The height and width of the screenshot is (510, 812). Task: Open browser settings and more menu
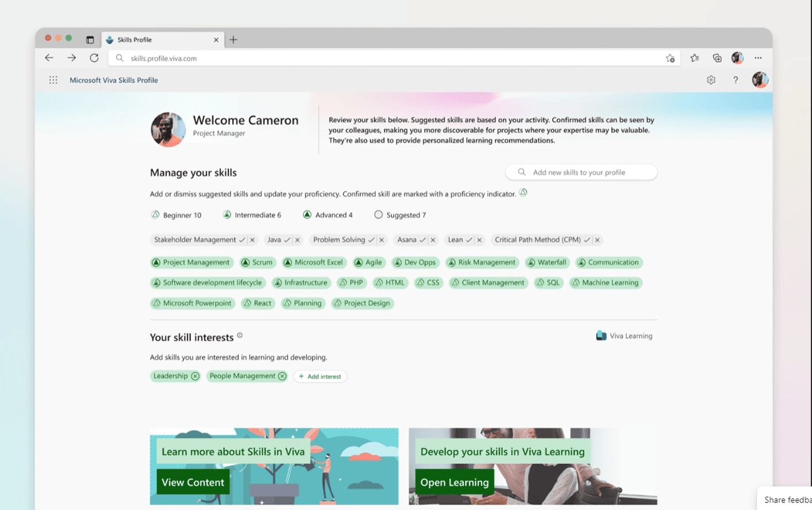tap(758, 58)
